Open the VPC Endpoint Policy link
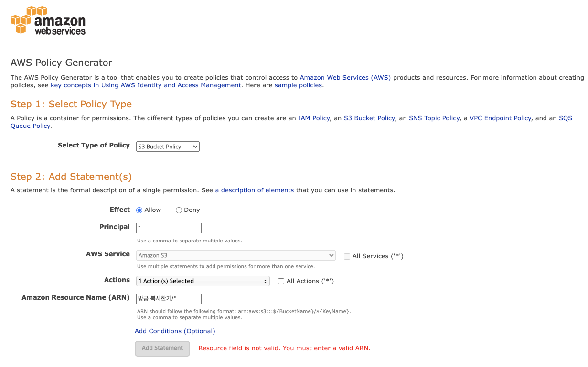This screenshot has width=588, height=367. point(500,118)
